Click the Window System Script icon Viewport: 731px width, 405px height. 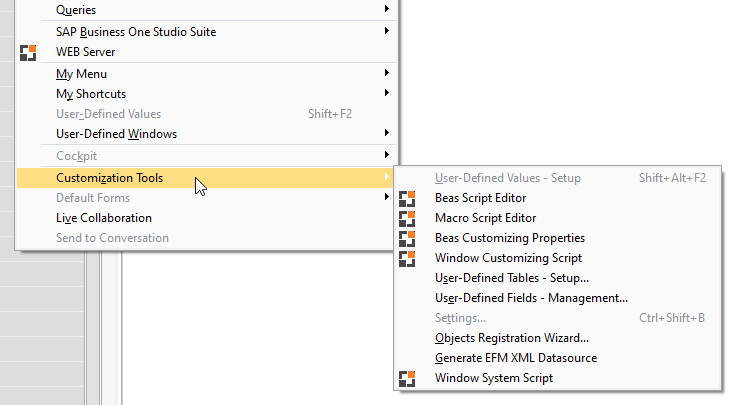click(x=407, y=378)
